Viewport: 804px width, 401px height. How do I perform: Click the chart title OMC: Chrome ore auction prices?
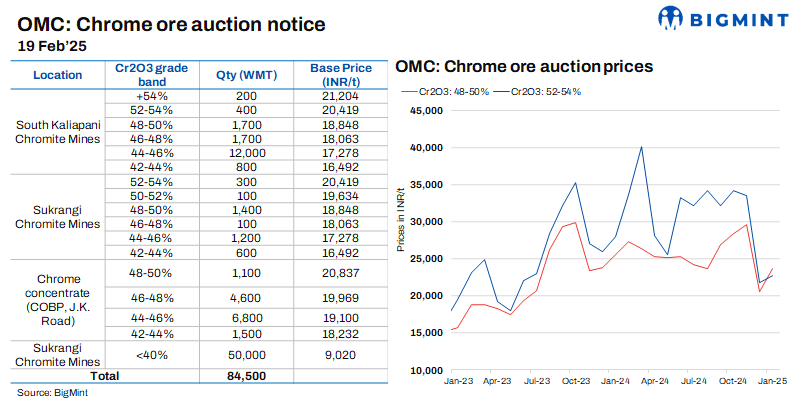click(x=524, y=67)
